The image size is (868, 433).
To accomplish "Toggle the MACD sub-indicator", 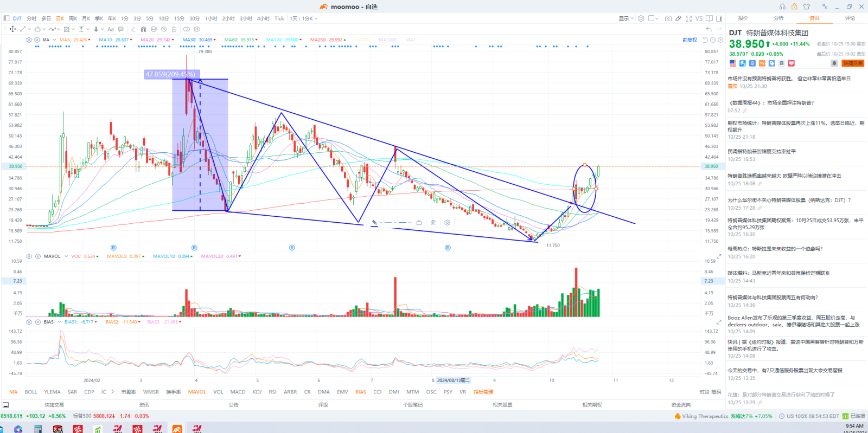I will 238,392.
